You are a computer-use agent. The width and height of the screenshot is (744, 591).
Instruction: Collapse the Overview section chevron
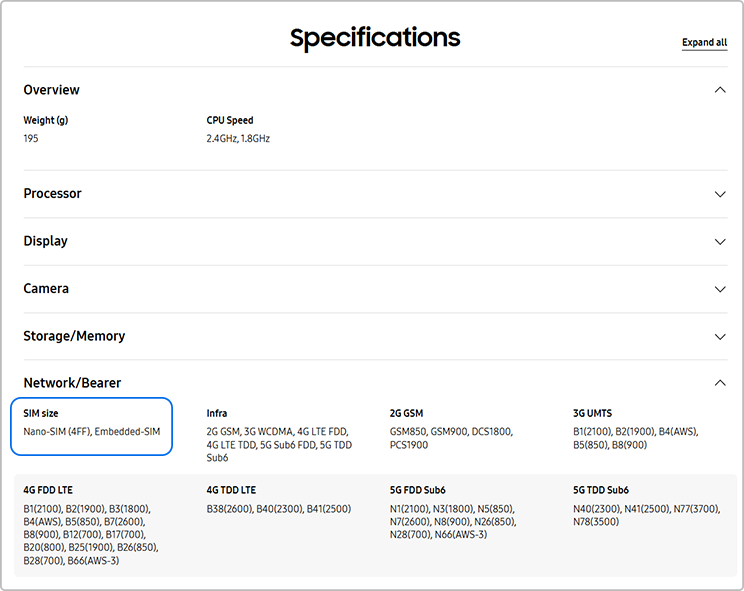point(720,90)
